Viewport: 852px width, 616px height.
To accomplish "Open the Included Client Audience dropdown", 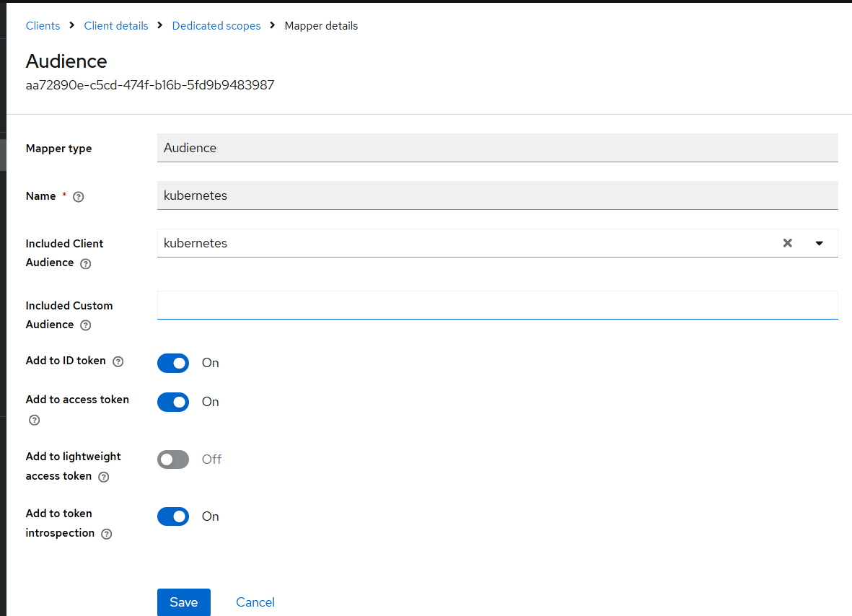I will pos(820,243).
